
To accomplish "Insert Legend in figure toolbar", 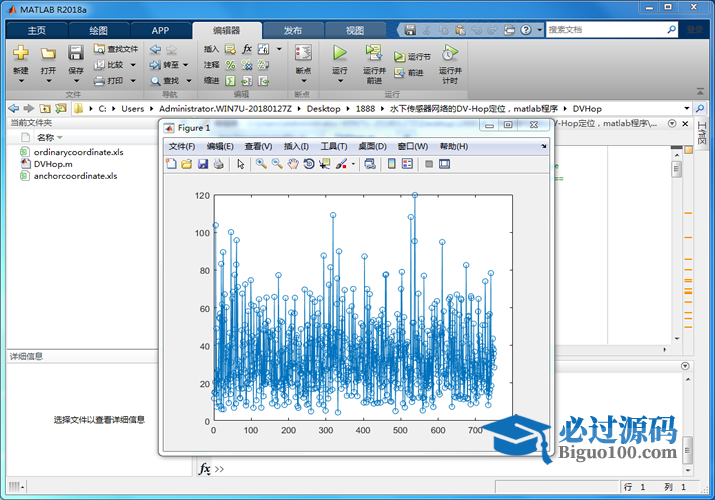I will point(407,164).
